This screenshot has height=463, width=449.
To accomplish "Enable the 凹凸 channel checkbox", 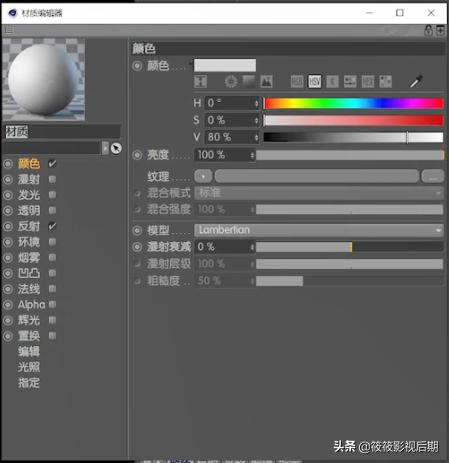I will pos(52,273).
